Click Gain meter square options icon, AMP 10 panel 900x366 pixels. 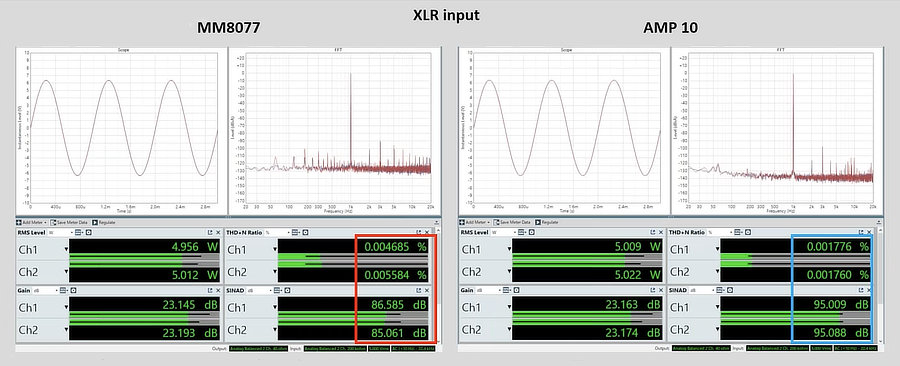click(517, 290)
